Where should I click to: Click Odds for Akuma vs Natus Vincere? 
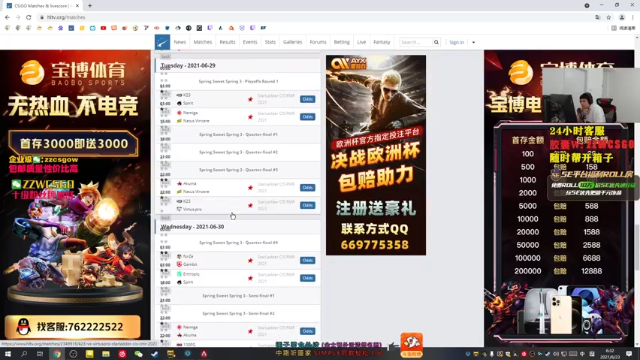pyautogui.click(x=307, y=187)
